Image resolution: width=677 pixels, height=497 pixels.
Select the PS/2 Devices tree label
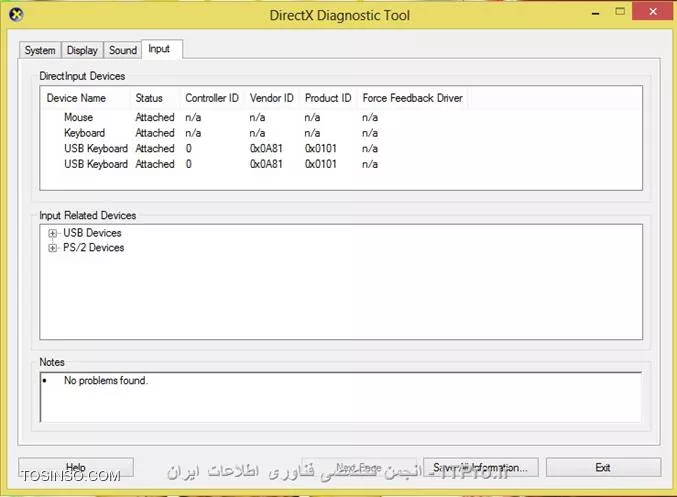click(94, 248)
